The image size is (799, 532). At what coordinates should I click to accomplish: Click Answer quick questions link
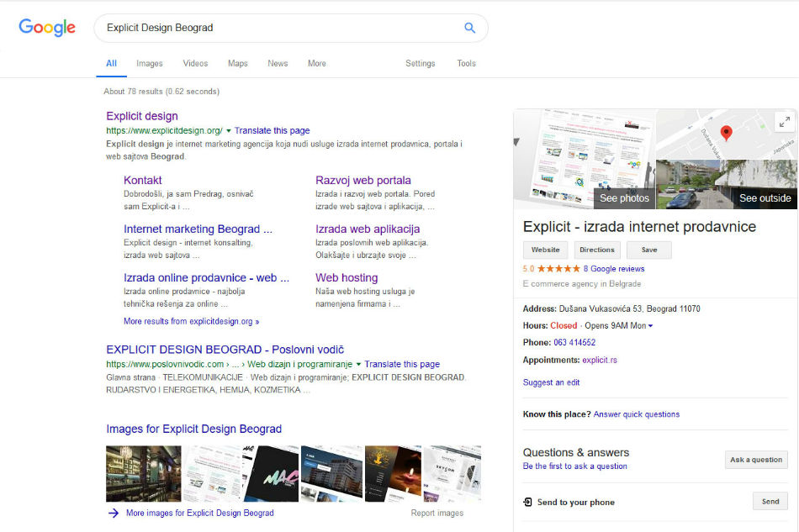click(637, 414)
